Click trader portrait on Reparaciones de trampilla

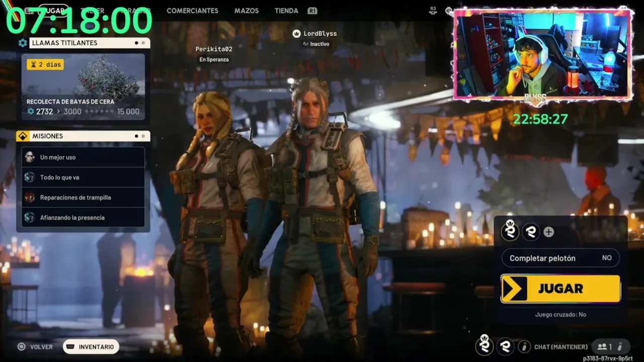[x=30, y=197]
